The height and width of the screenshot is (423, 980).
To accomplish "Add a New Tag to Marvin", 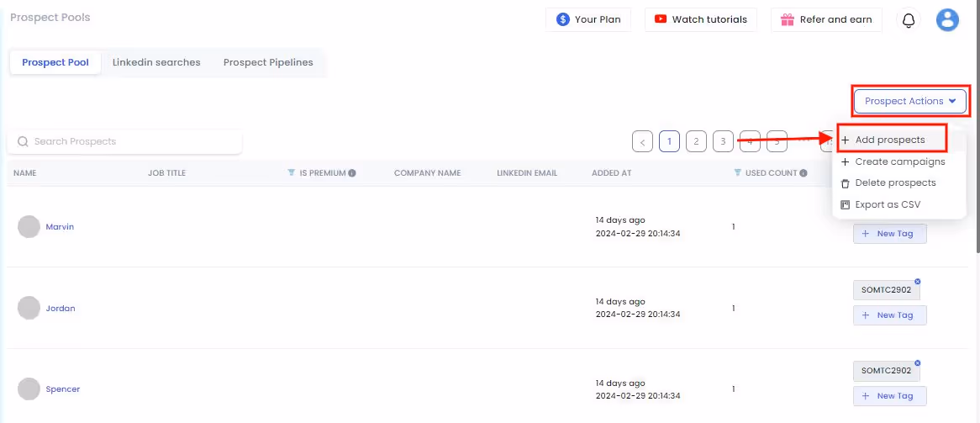I will [x=889, y=234].
